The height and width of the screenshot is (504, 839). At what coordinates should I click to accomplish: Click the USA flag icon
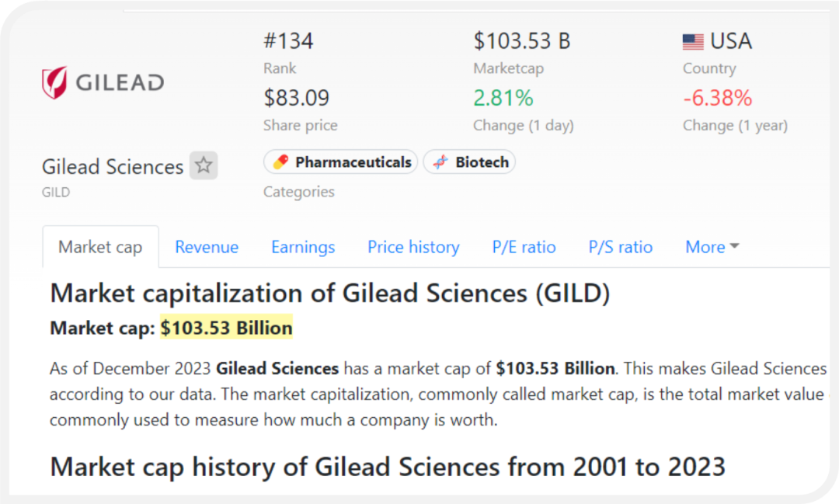tap(693, 42)
